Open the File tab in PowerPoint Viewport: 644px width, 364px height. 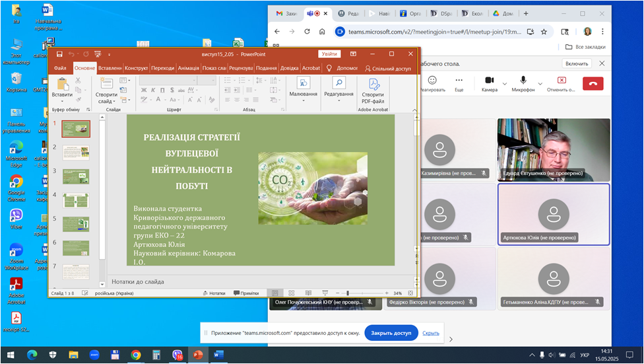click(x=60, y=68)
